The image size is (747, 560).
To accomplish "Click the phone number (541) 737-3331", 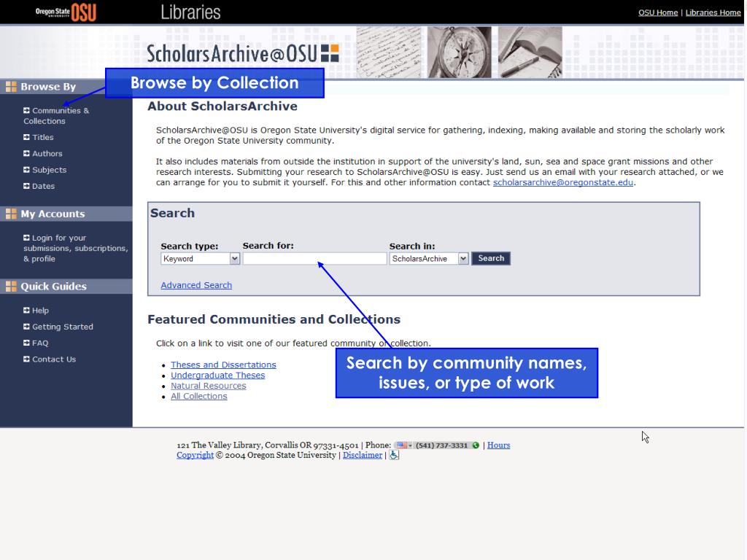I will [x=441, y=446].
